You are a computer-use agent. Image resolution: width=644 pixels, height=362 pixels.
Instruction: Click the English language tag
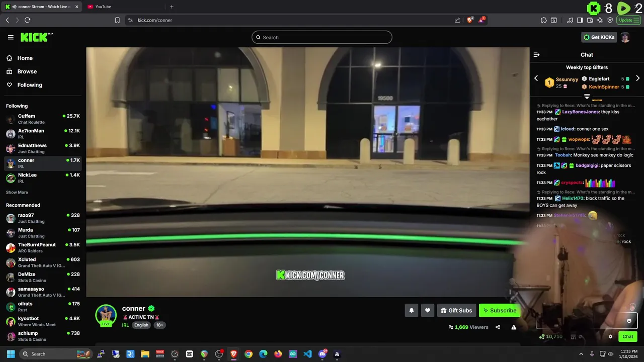pyautogui.click(x=141, y=325)
